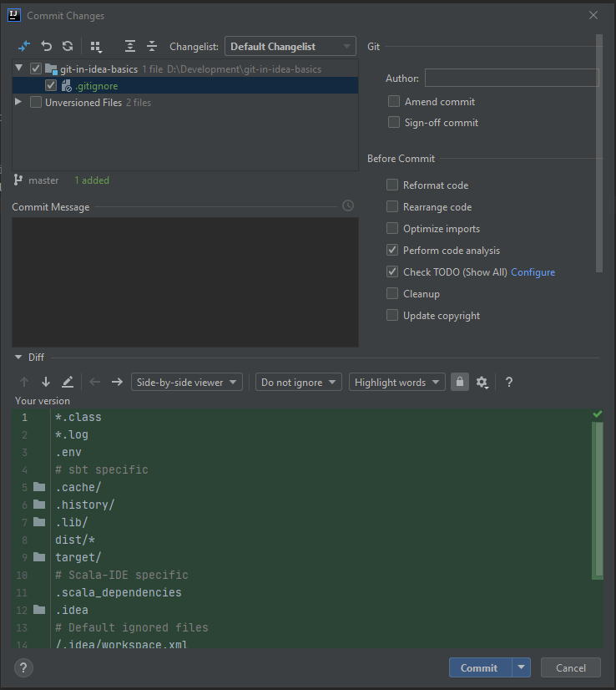
Task: Click folder gutter icon beside .cache/
Action: 39,487
